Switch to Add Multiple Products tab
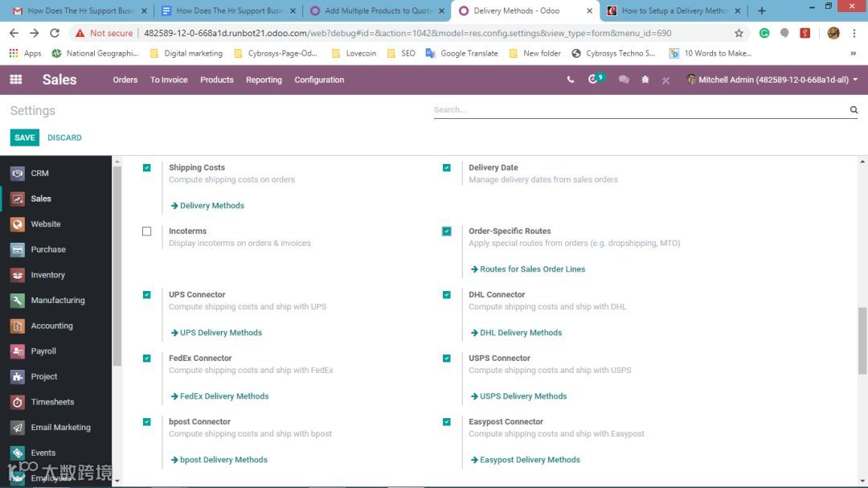 (x=378, y=10)
